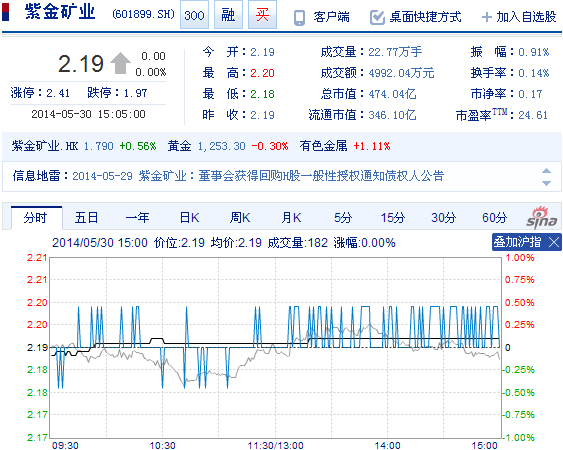This screenshot has height=450, width=563.
Task: Close the 叠加沪指 overlay with X
Action: pos(554,242)
